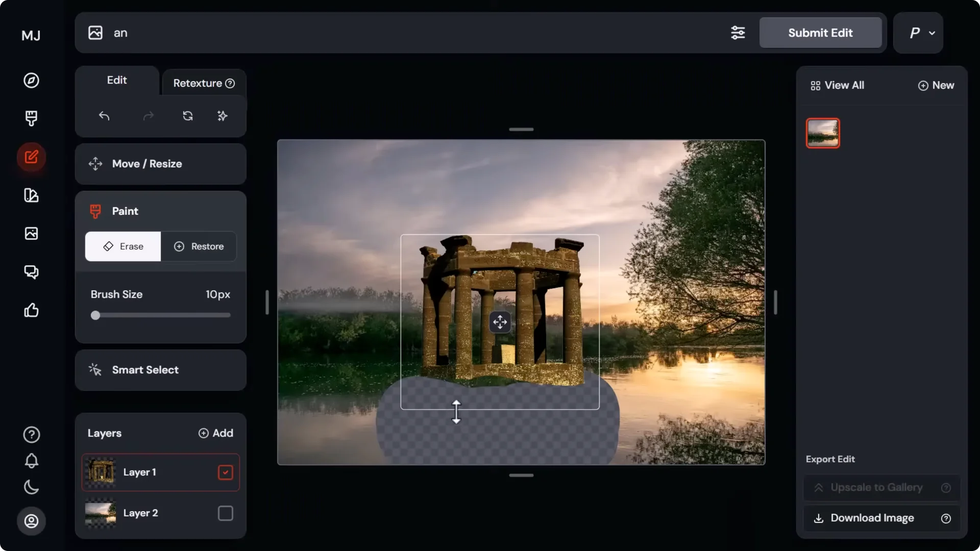Open the P profile dropdown
The image size is (980, 551).
tap(918, 32)
